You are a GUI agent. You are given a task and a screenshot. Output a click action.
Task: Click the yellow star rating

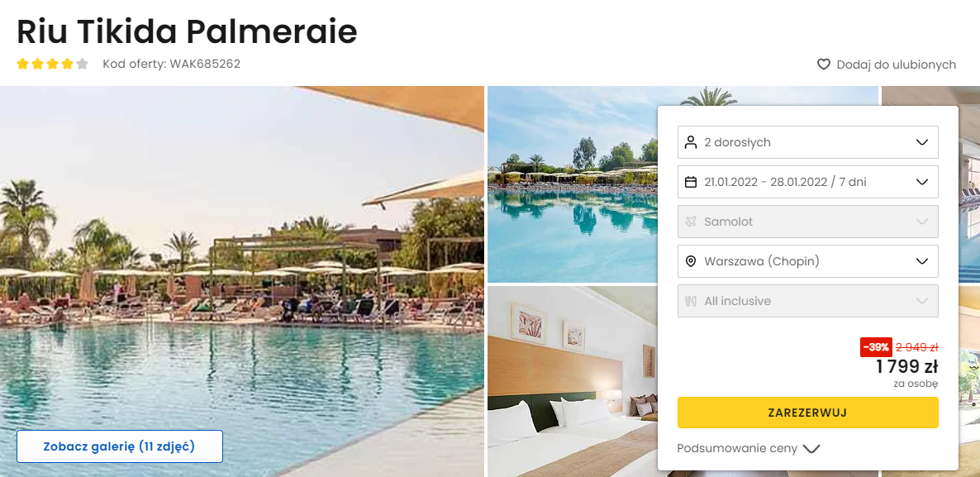click(45, 64)
